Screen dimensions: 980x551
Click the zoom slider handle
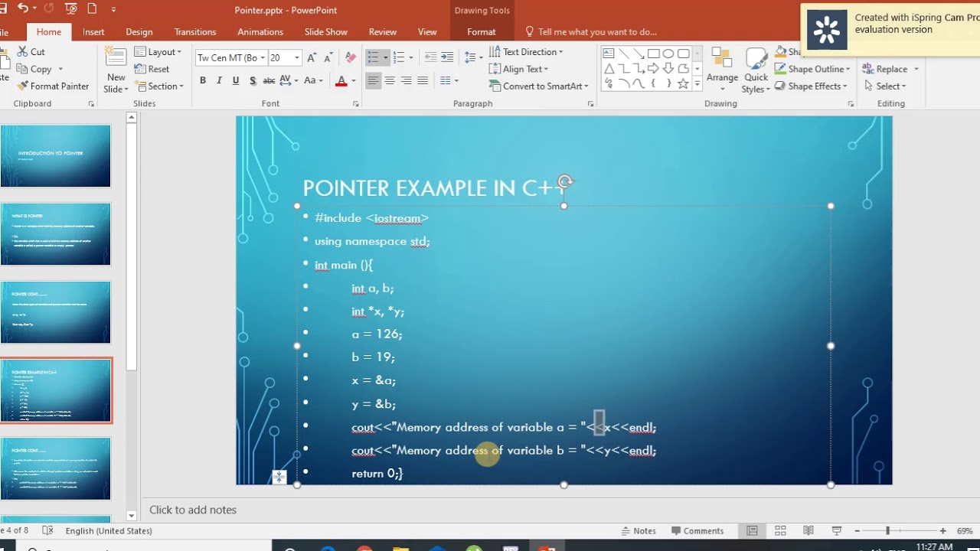point(887,530)
